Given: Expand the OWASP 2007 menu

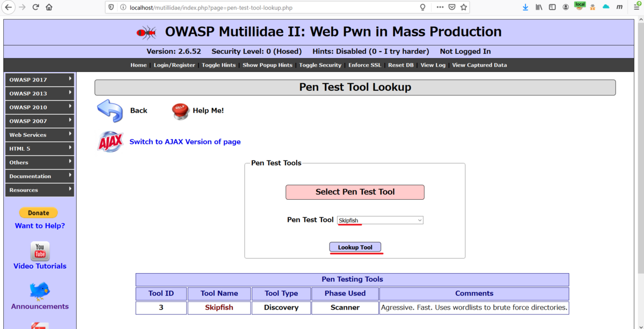Looking at the screenshot, I should (40, 121).
